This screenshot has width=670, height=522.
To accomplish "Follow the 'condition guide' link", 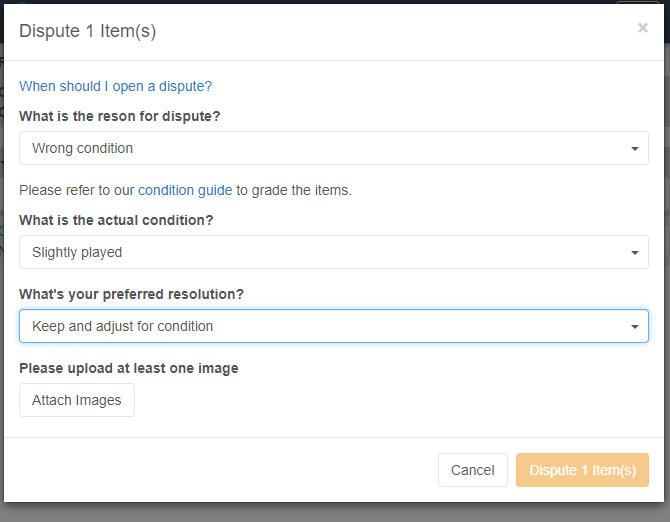I will coord(185,190).
